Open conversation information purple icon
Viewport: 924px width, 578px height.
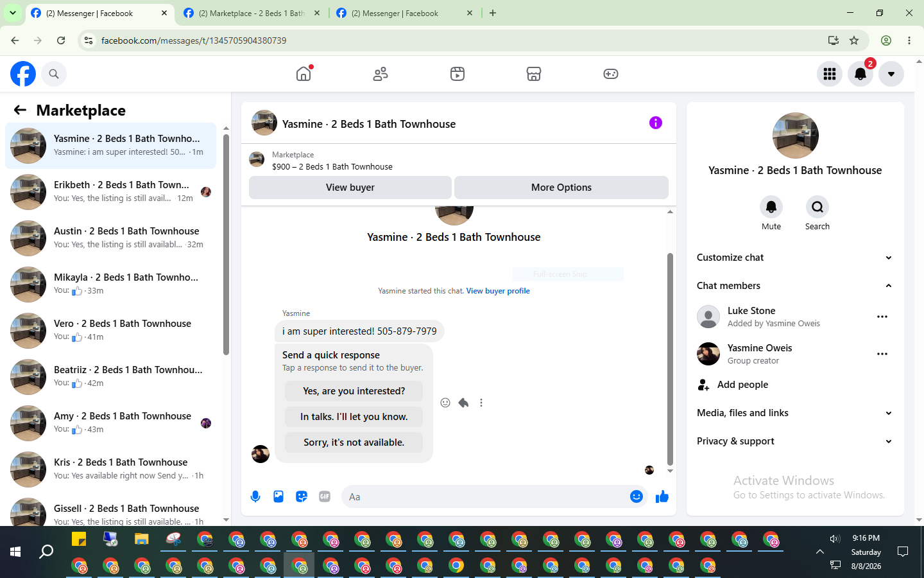[x=656, y=123]
